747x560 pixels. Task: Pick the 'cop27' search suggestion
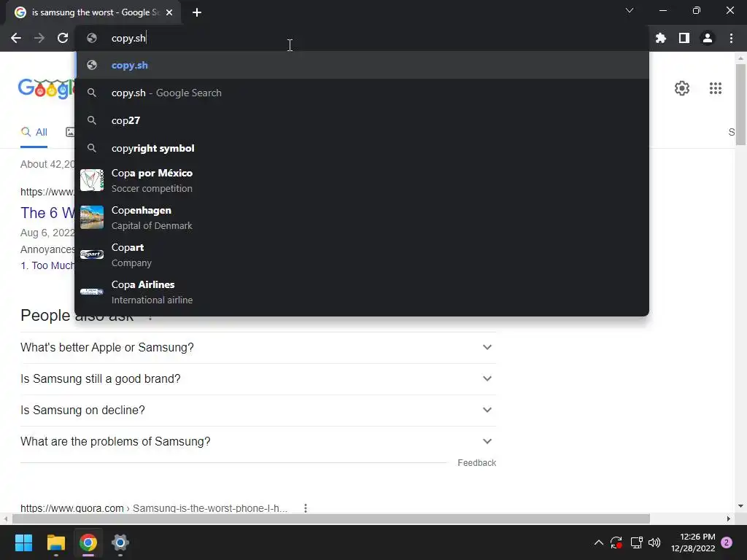click(362, 120)
